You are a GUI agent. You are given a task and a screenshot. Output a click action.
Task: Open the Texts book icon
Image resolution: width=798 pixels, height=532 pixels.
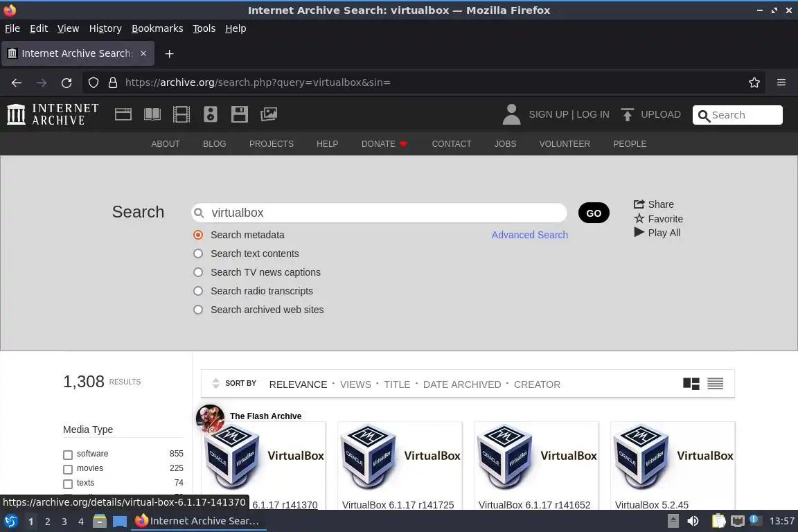point(152,114)
